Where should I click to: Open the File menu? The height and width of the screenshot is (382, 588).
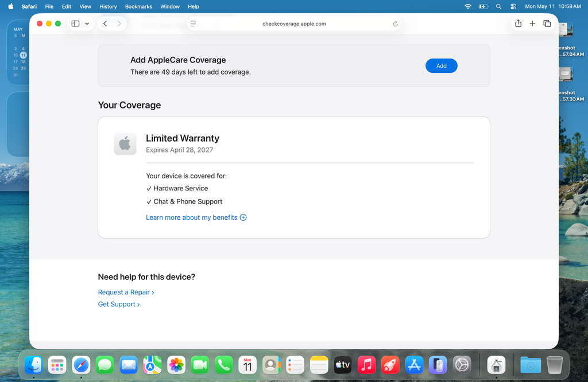pyautogui.click(x=49, y=6)
